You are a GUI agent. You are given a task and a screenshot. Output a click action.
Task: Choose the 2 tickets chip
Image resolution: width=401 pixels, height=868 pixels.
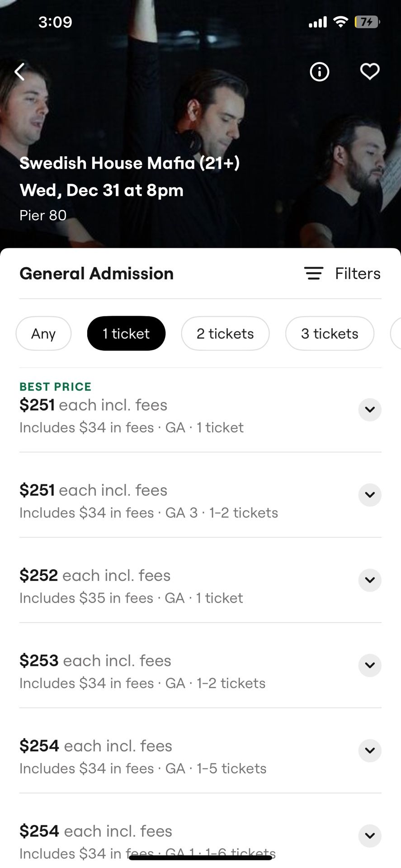(x=225, y=334)
